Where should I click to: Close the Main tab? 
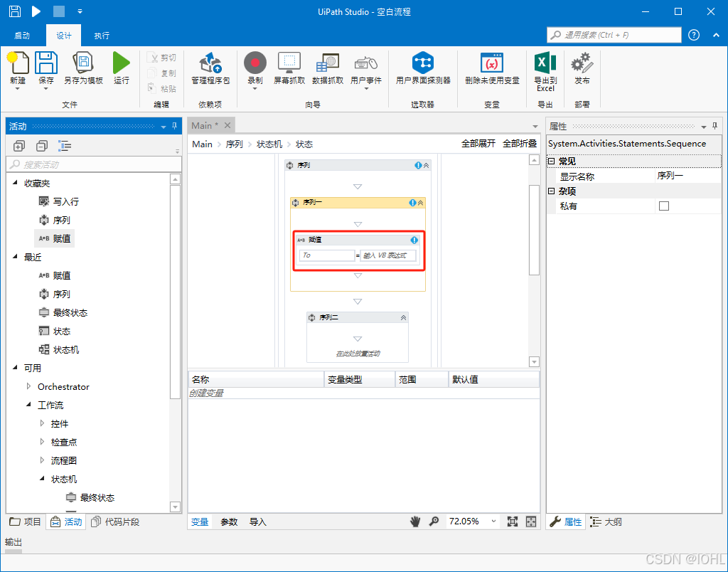[x=227, y=125]
